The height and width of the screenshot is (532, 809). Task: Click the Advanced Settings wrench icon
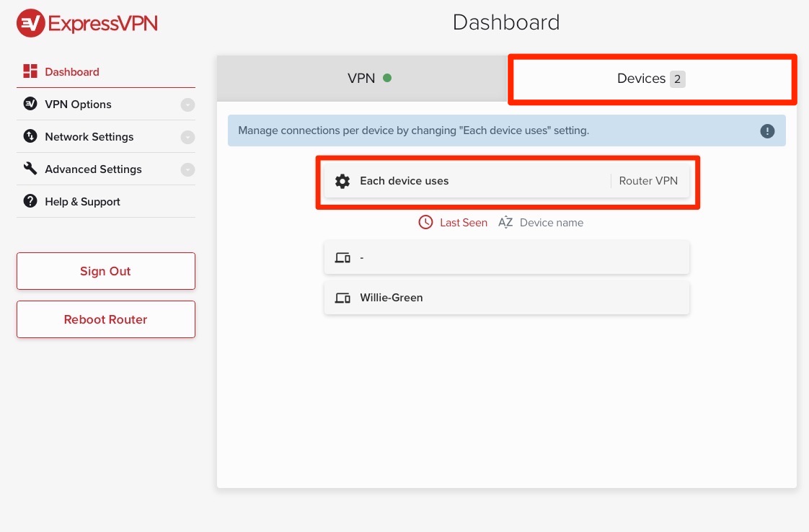30,169
